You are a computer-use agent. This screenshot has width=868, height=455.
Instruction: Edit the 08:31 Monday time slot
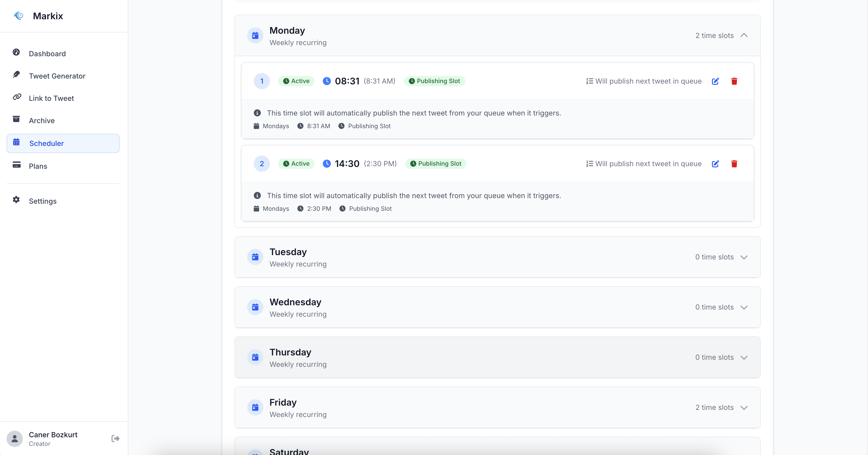pos(715,81)
